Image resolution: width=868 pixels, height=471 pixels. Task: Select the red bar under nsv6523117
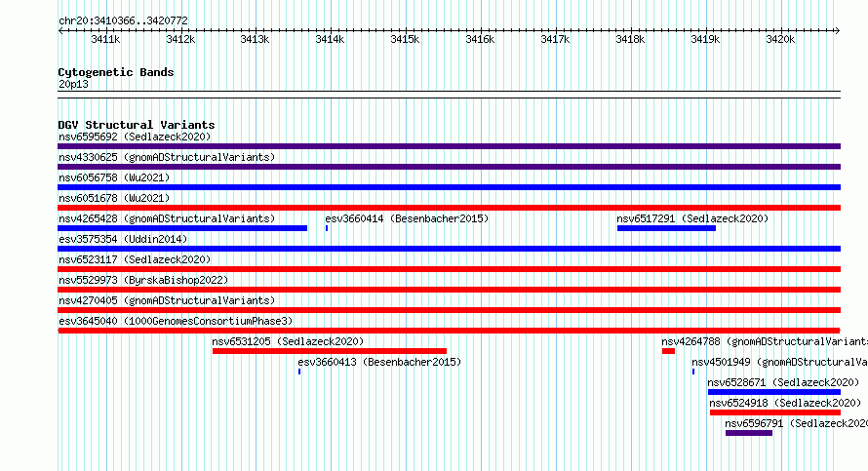(449, 269)
